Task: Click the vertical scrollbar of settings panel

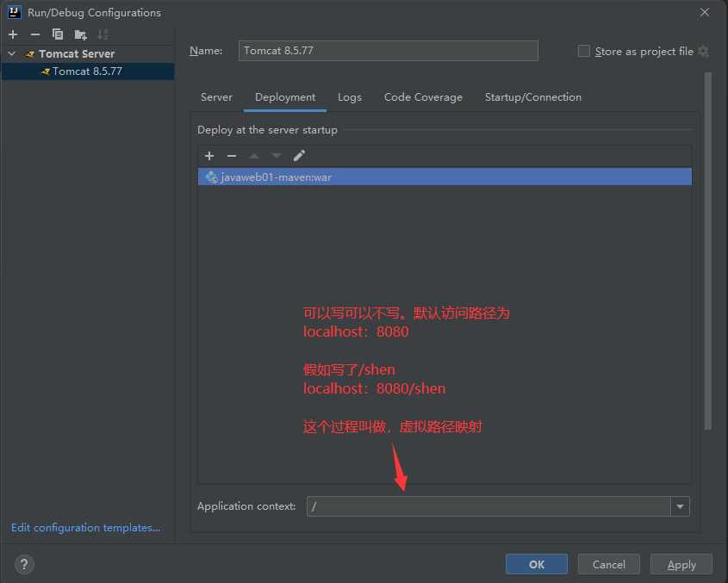Action: [708, 251]
